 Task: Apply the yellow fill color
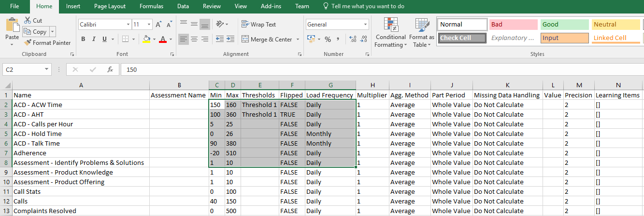pos(147,39)
